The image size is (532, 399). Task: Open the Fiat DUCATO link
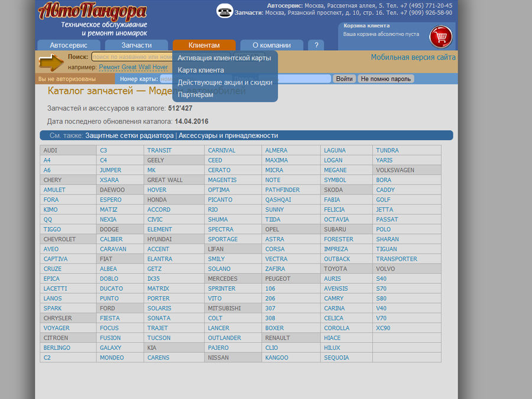pyautogui.click(x=111, y=288)
